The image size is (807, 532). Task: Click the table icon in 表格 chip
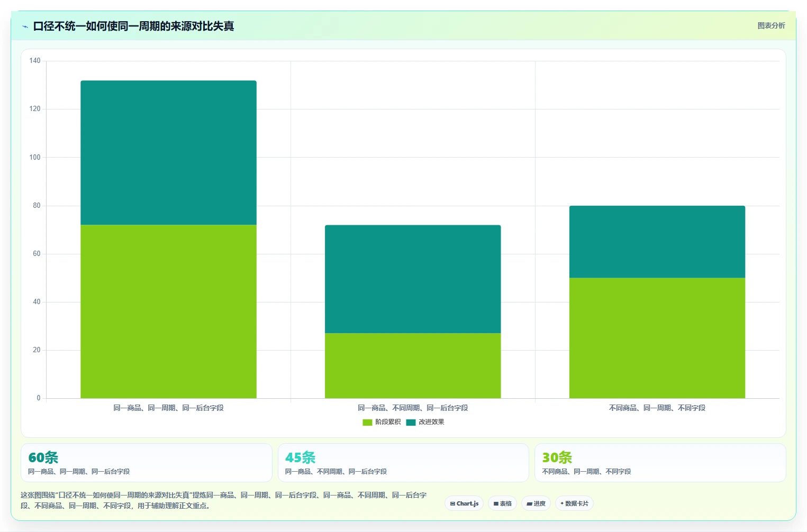click(x=496, y=503)
